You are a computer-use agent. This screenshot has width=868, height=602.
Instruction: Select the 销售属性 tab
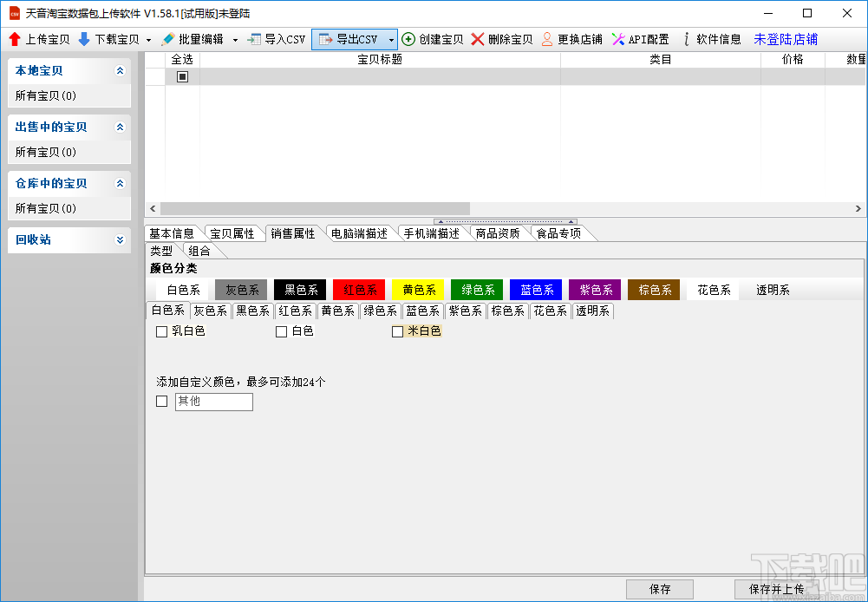tap(293, 233)
